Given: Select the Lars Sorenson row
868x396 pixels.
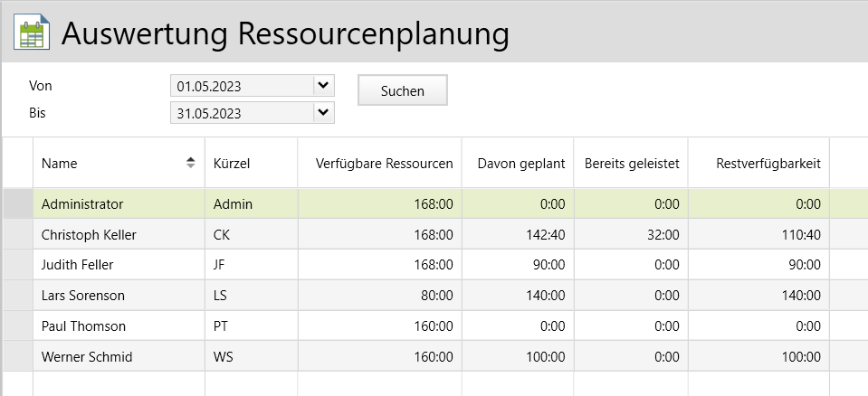Looking at the screenshot, I should point(83,296).
